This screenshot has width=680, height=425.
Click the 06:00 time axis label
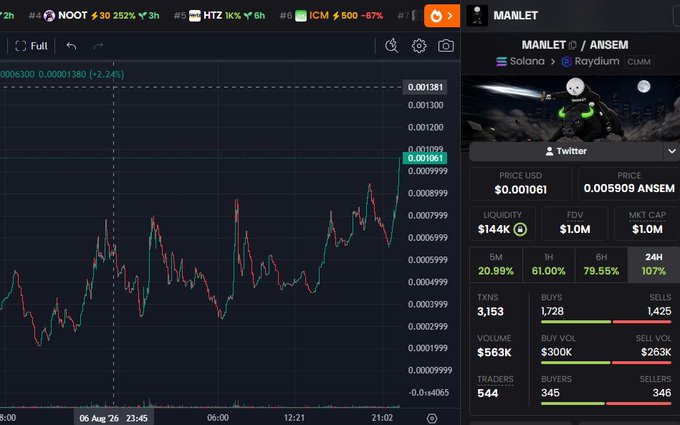pyautogui.click(x=218, y=418)
